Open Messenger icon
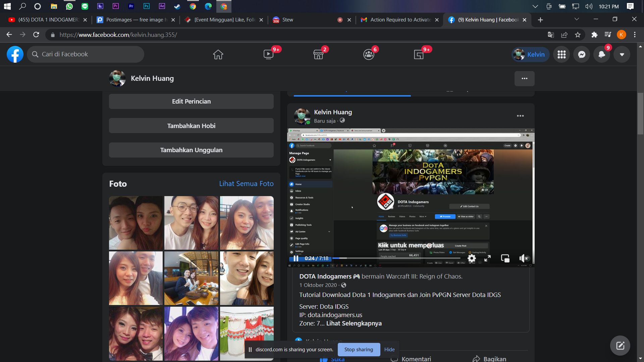The image size is (644, 362). (x=582, y=54)
